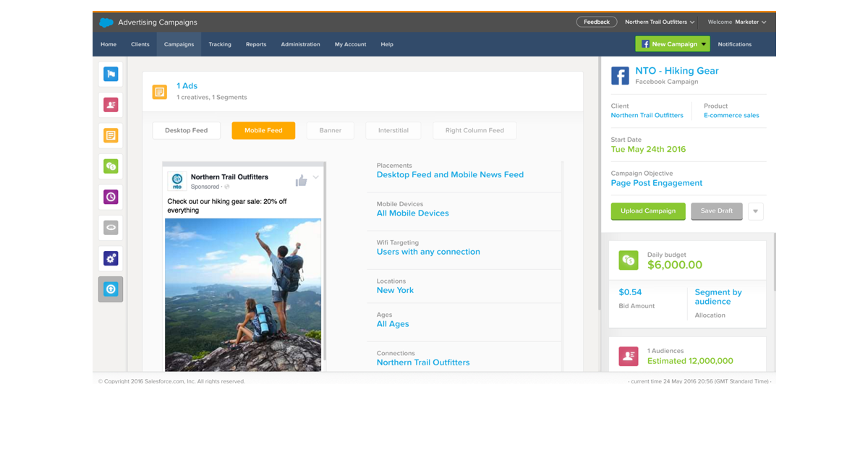This screenshot has width=868, height=463.
Task: Open the Northern Trail Outfitters account dropdown
Action: pyautogui.click(x=660, y=22)
